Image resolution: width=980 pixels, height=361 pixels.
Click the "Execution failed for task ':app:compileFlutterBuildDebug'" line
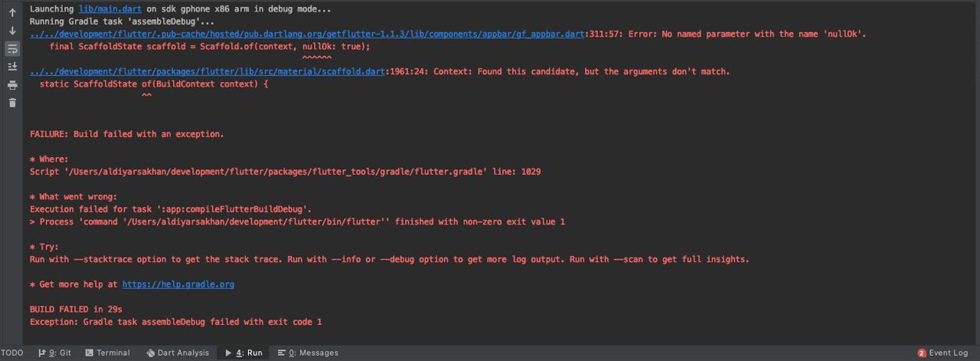(171, 209)
